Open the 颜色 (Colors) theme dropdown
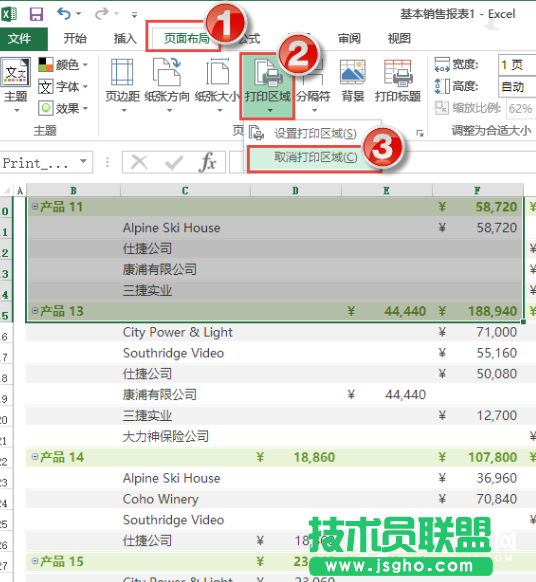Viewport: 536px width, 582px height. point(63,65)
